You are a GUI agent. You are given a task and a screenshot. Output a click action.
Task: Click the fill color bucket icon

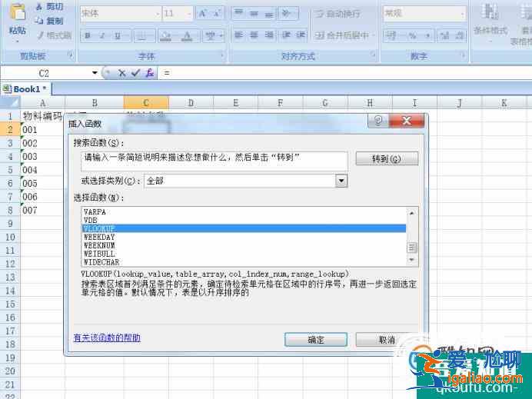pyautogui.click(x=165, y=35)
